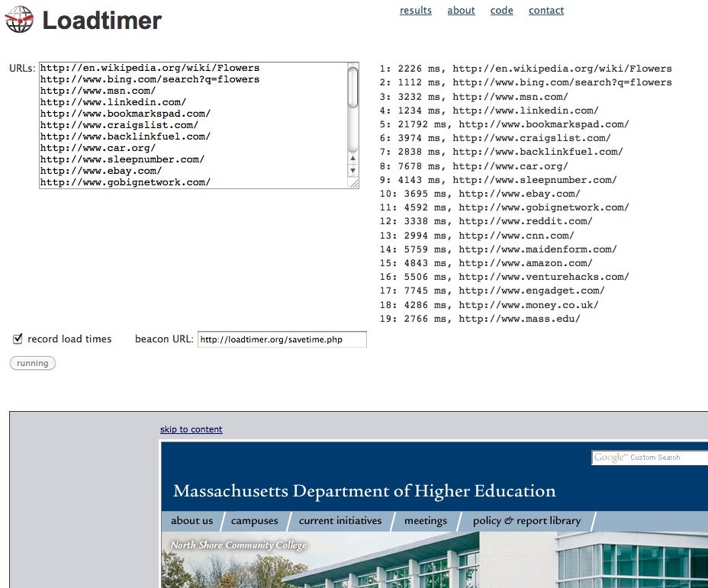Click result line 10 for www.ebay.com

pos(480,194)
